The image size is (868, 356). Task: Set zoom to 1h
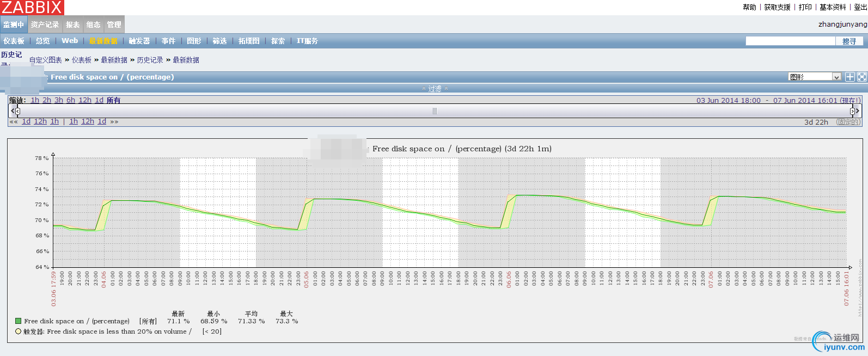point(35,100)
